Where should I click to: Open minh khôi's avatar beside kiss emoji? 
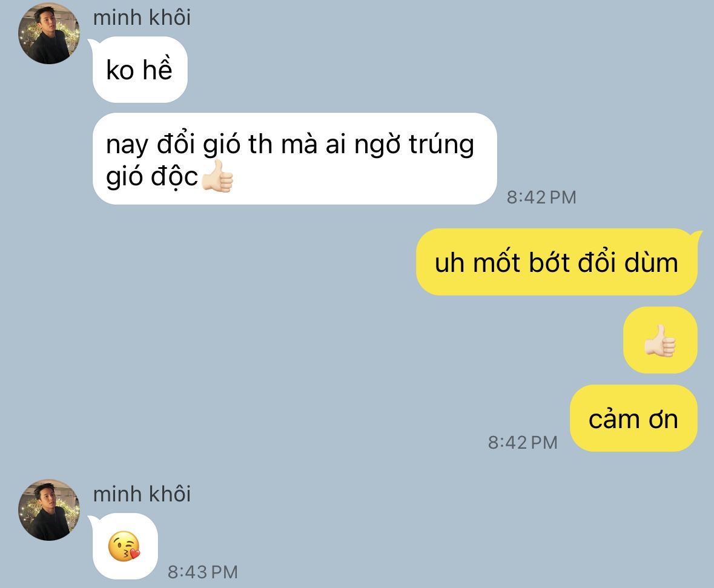[49, 510]
